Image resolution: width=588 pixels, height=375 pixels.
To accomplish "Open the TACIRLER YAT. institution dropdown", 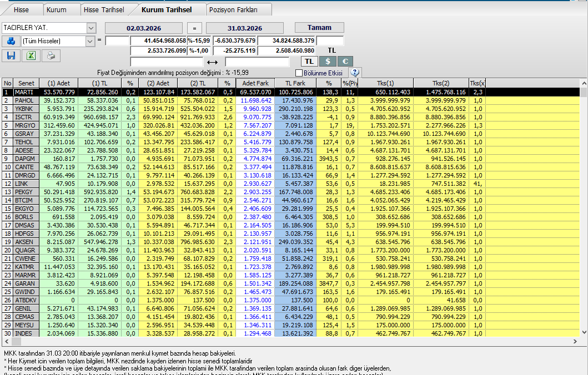I will pyautogui.click(x=91, y=28).
